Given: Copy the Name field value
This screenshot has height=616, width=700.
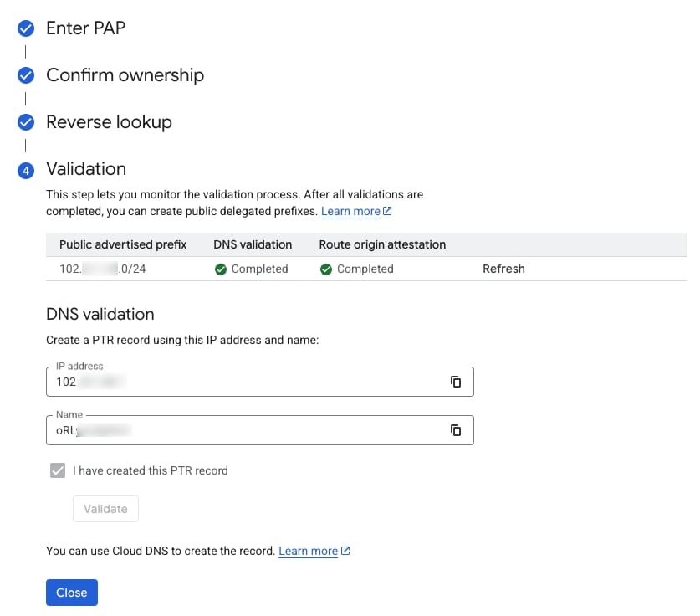Looking at the screenshot, I should pyautogui.click(x=456, y=430).
